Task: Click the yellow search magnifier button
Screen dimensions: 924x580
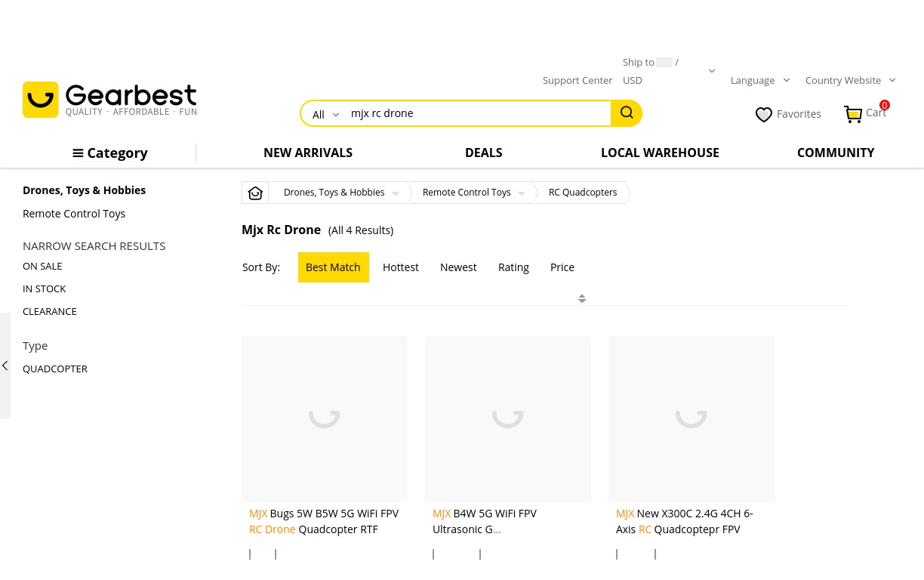Action: tap(627, 113)
